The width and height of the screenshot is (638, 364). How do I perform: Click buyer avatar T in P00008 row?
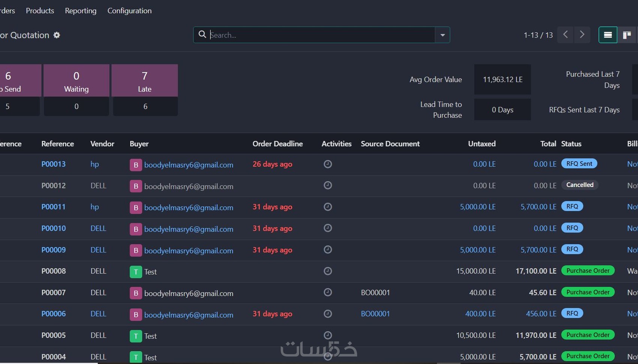tap(136, 272)
